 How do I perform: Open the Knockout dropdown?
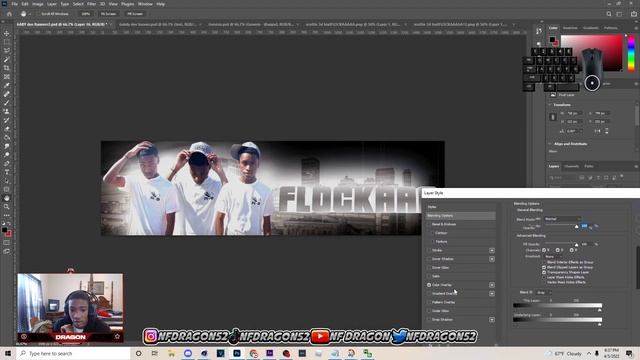coord(553,256)
